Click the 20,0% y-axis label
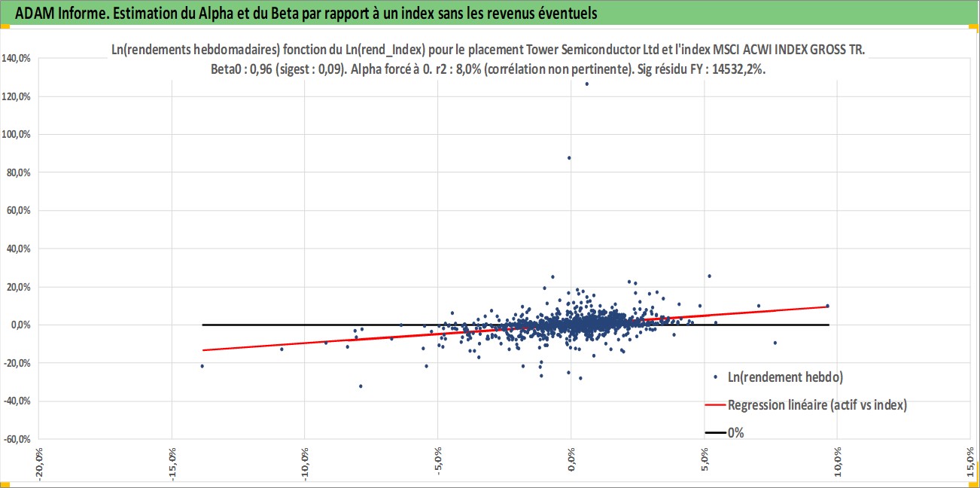 (18, 287)
